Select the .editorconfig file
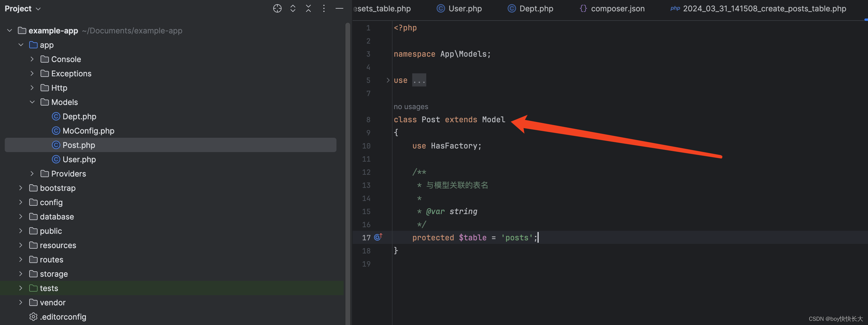Viewport: 868px width, 325px height. click(63, 317)
